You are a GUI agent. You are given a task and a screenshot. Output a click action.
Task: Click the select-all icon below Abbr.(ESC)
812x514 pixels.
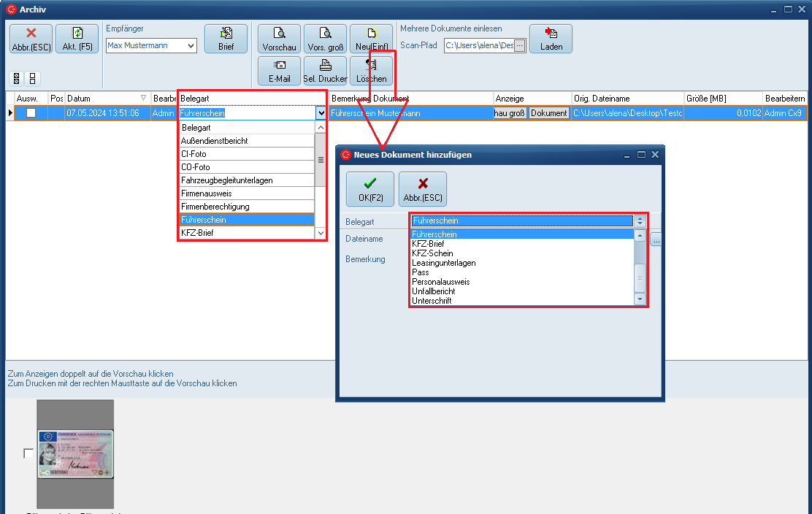(17, 79)
